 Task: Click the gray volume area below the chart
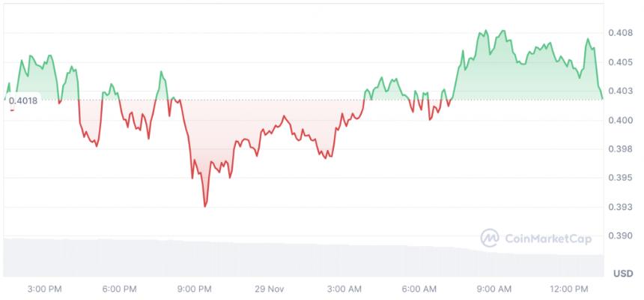tap(303, 259)
